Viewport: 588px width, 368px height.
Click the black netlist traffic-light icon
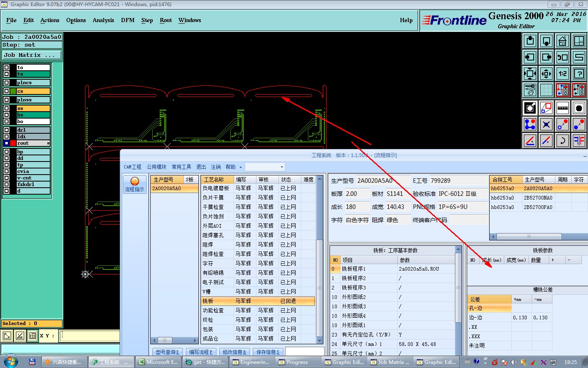tap(579, 90)
